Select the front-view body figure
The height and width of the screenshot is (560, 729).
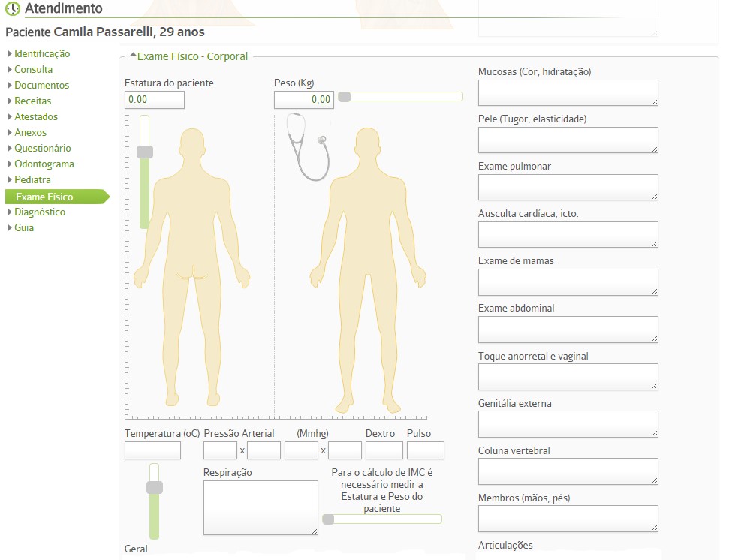point(368,270)
